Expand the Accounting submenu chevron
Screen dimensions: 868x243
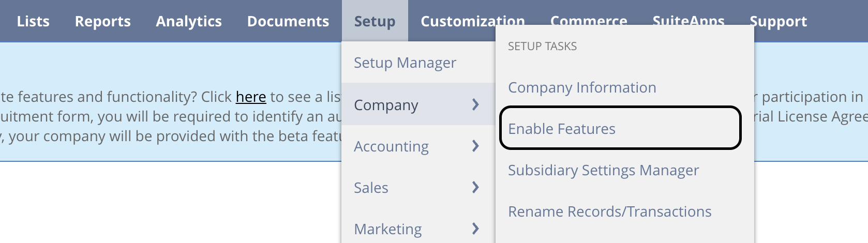pos(475,146)
